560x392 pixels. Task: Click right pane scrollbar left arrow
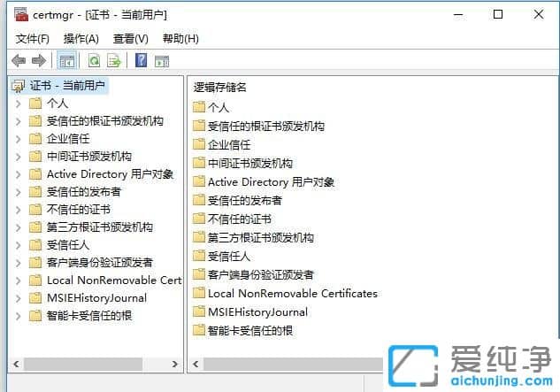point(196,365)
